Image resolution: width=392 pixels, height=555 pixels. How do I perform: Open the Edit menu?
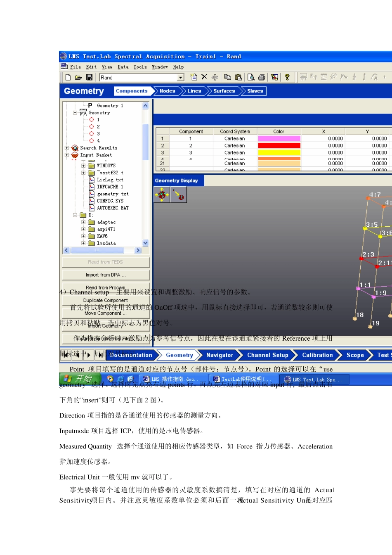[x=91, y=67]
